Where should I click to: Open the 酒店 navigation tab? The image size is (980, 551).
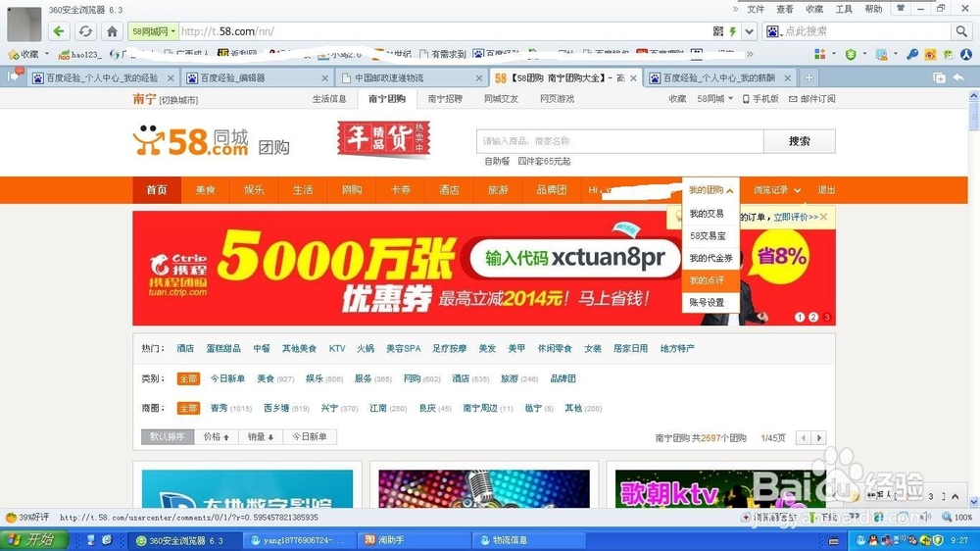tap(449, 190)
